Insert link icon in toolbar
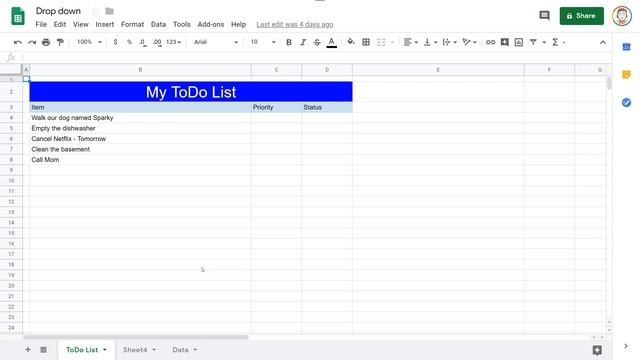The width and height of the screenshot is (640, 360). coord(490,42)
